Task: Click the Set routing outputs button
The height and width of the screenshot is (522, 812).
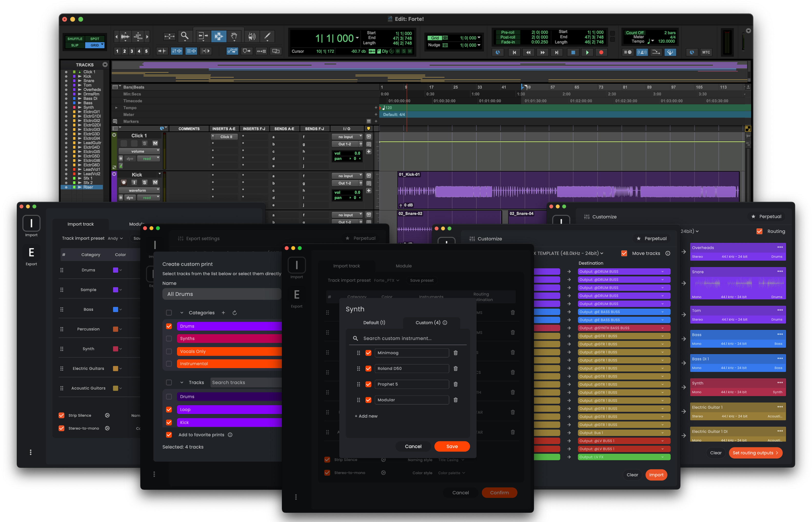Action: [x=755, y=453]
